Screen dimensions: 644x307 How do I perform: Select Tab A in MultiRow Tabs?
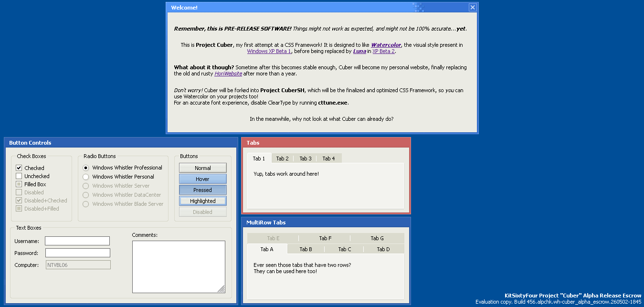coord(267,249)
